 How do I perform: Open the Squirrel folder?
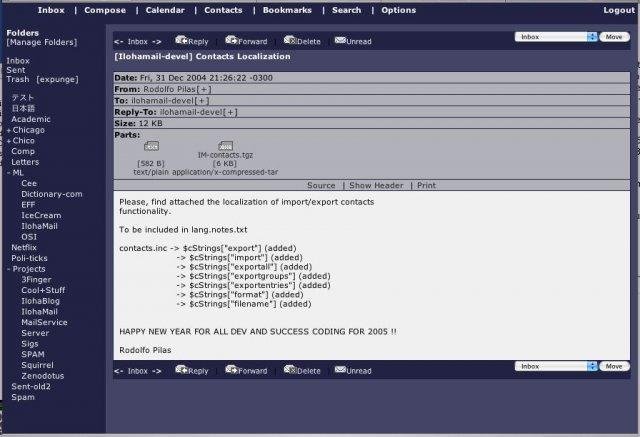38,365
